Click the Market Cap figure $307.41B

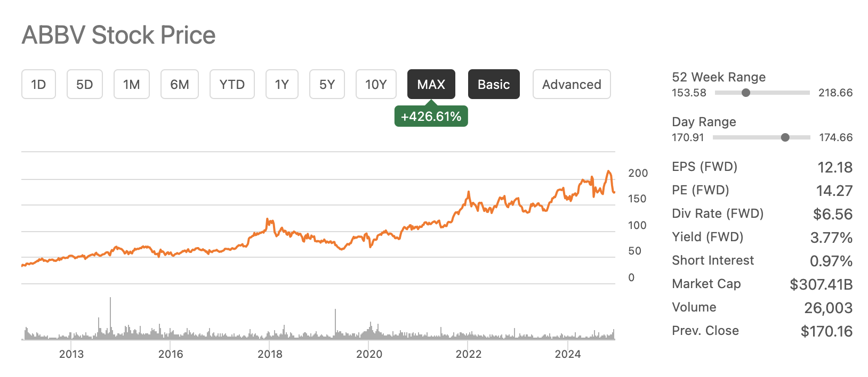pos(823,284)
